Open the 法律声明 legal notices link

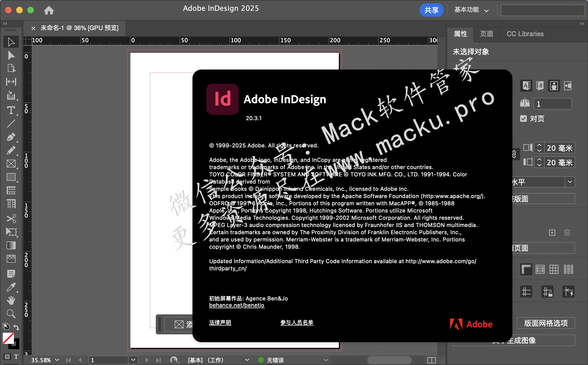[x=220, y=322]
